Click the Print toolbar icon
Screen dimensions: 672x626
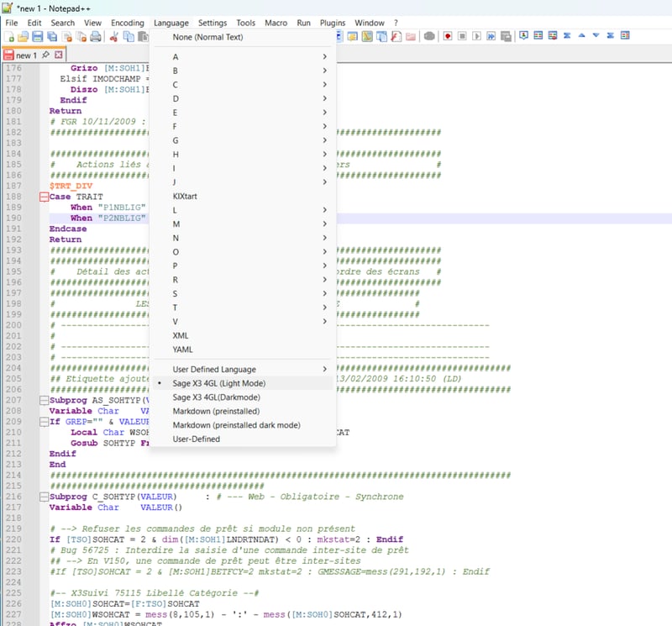[96, 36]
